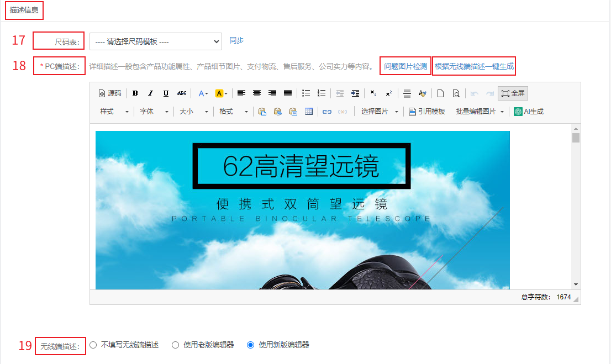Image resolution: width=611 pixels, height=364 pixels.
Task: Click the AI生成 button
Action: pos(528,112)
